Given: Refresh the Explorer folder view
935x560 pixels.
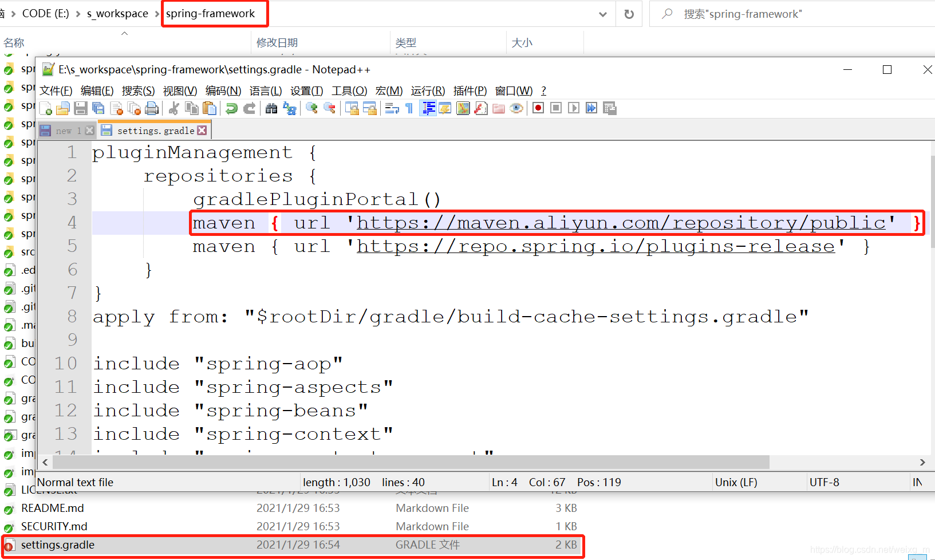Looking at the screenshot, I should 629,14.
